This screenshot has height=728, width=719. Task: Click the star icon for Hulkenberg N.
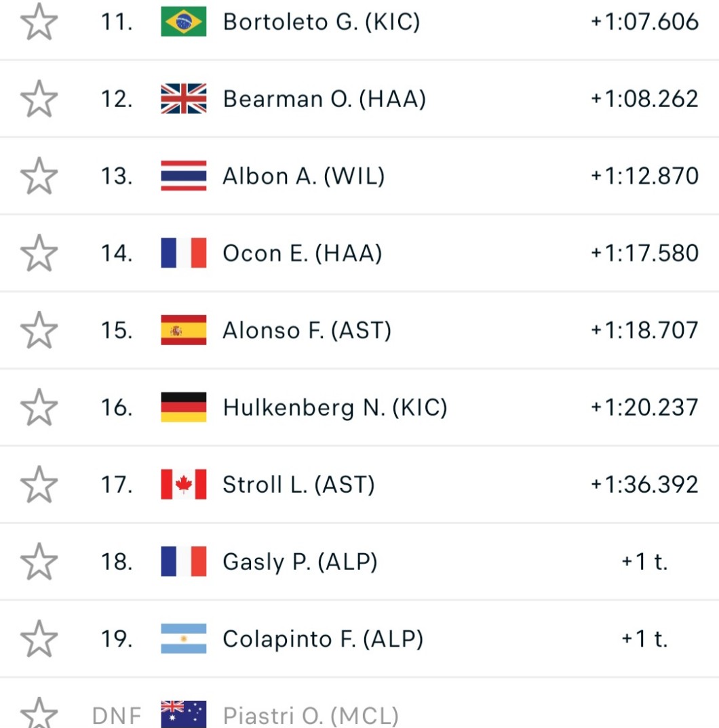[39, 407]
